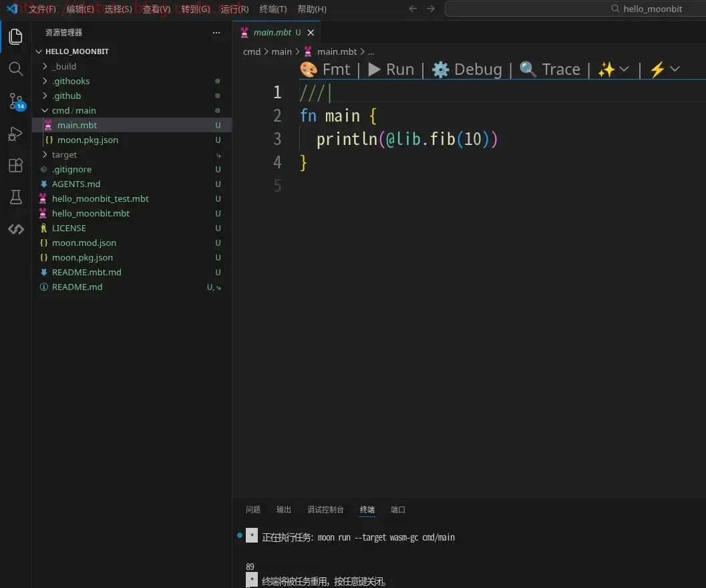This screenshot has width=706, height=588.
Task: Open hello_moonbit_test.mbt in the file tree
Action: point(100,198)
